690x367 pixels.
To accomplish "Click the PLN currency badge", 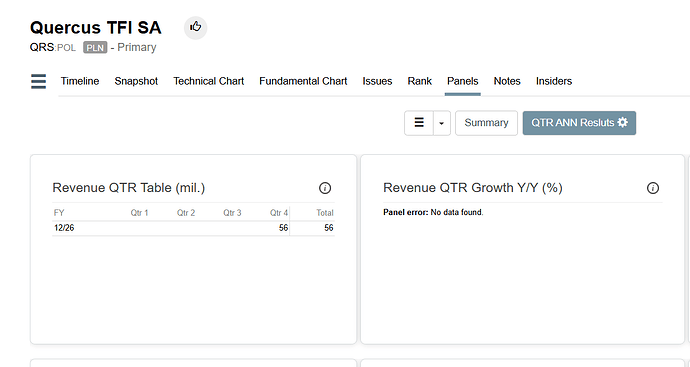I will [95, 48].
